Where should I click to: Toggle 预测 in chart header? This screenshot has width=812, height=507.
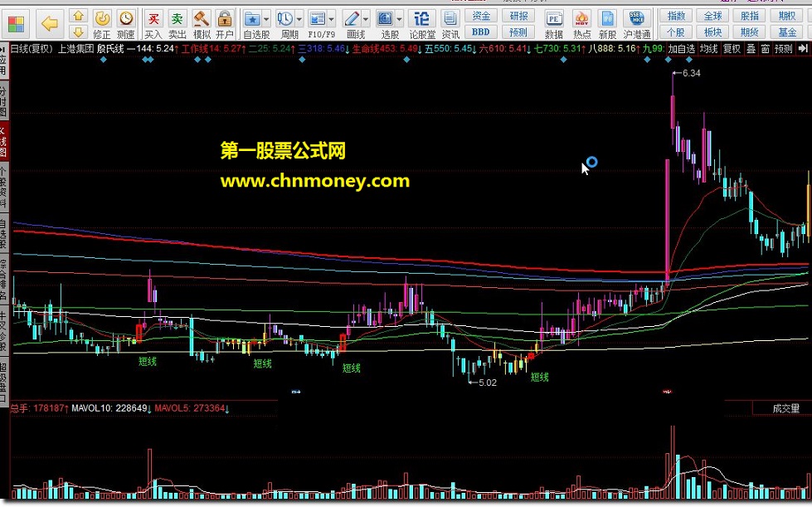784,49
